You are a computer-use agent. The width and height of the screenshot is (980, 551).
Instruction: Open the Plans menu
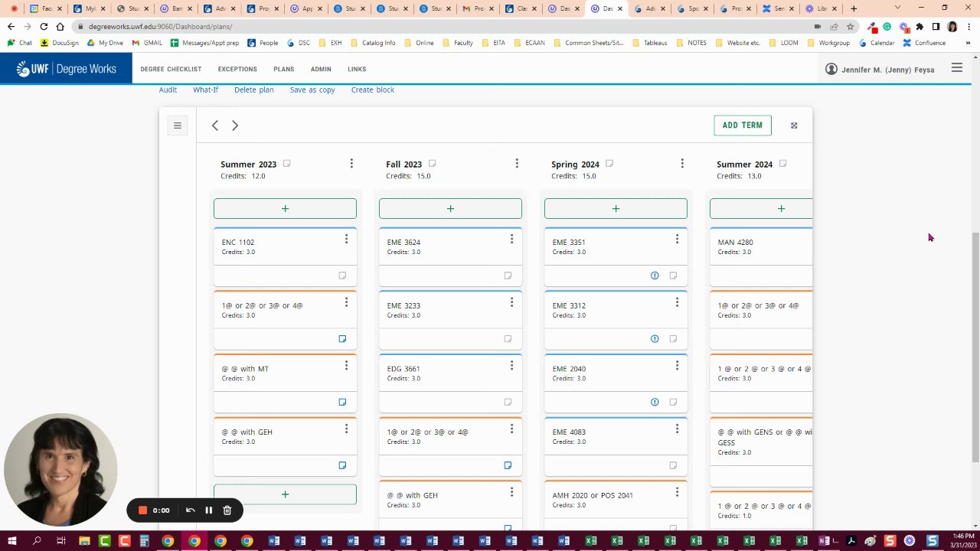(283, 70)
